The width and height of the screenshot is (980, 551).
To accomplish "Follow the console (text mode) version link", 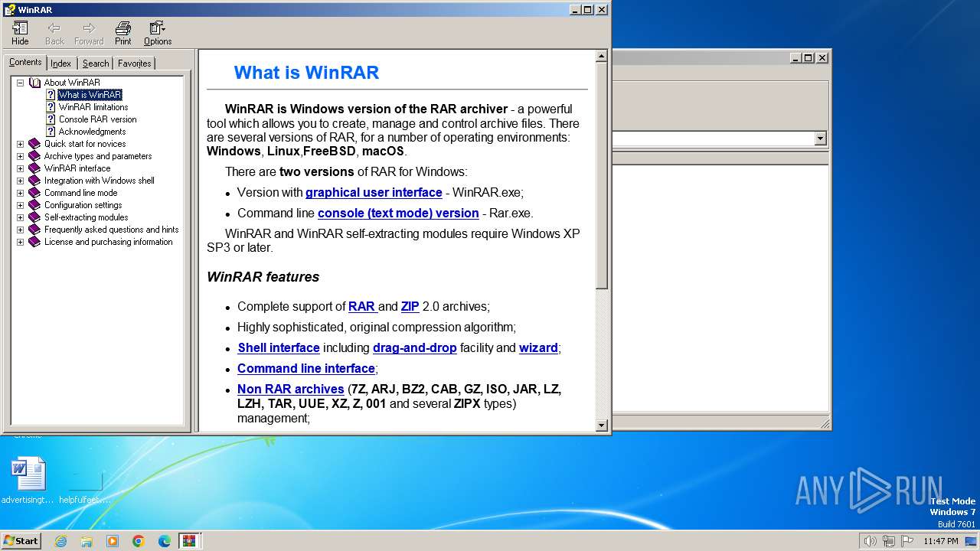I will point(398,214).
